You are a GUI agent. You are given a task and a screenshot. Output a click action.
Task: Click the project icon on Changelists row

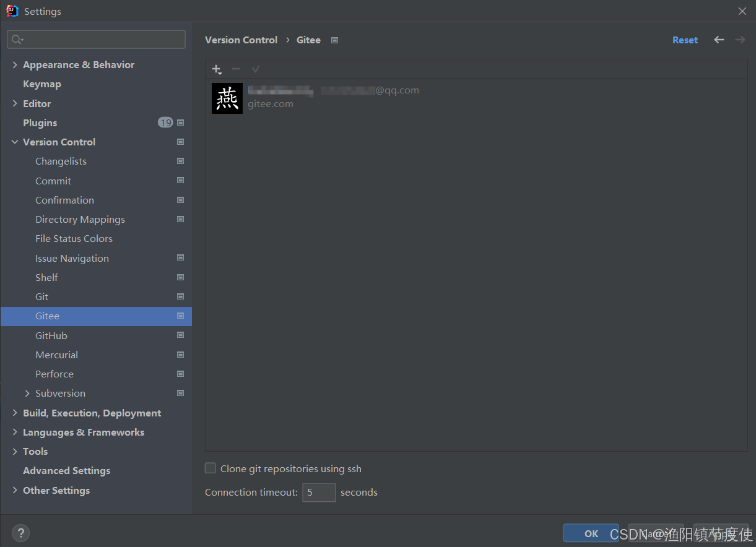(180, 161)
